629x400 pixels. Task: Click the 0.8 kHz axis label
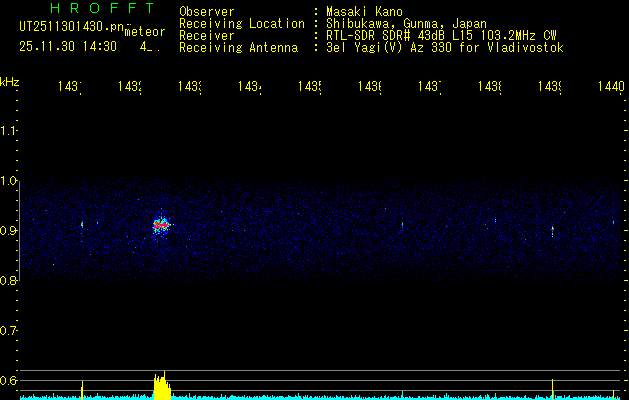(8, 280)
